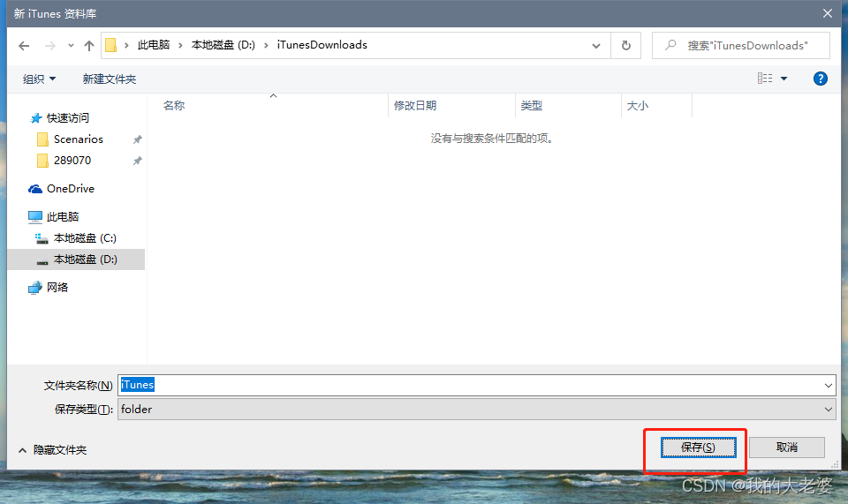The height and width of the screenshot is (504, 848).
Task: Select 本地磁盘 (C:) in the sidebar
Action: point(85,238)
